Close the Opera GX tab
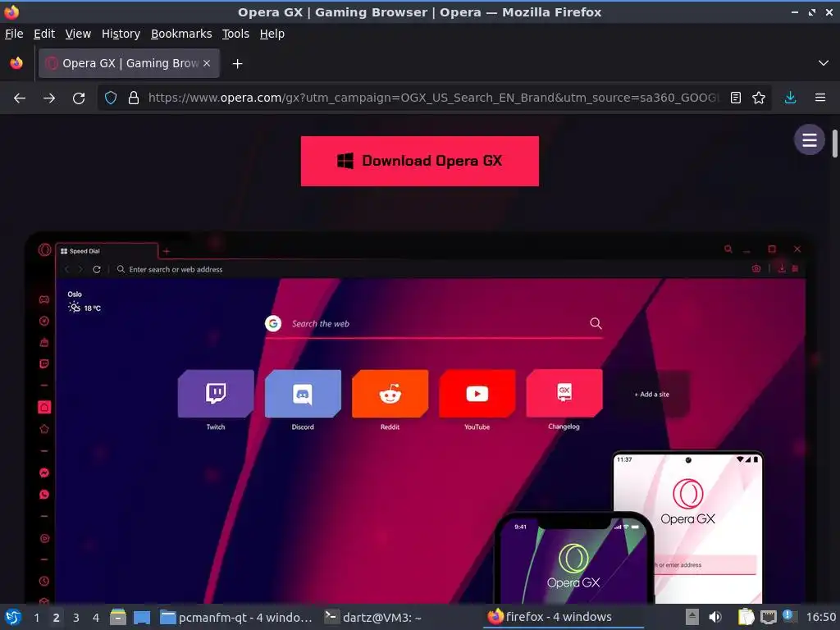The image size is (840, 630). pyautogui.click(x=207, y=63)
